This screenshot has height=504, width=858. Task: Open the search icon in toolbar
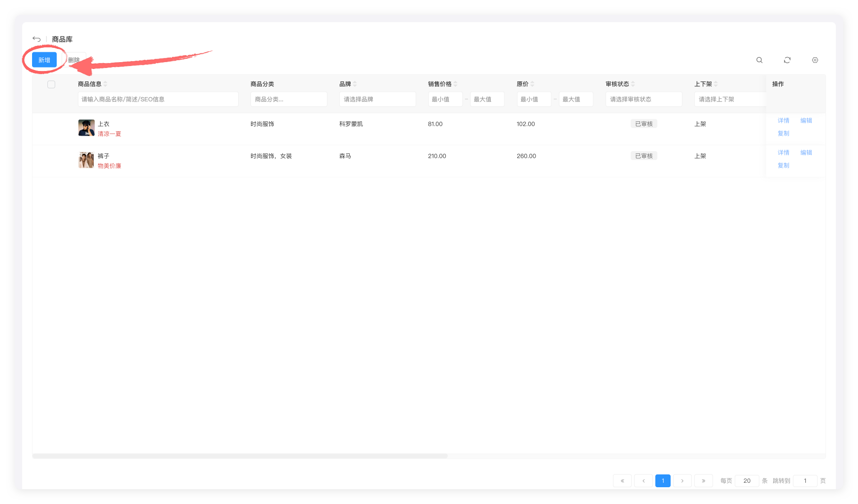coord(759,60)
